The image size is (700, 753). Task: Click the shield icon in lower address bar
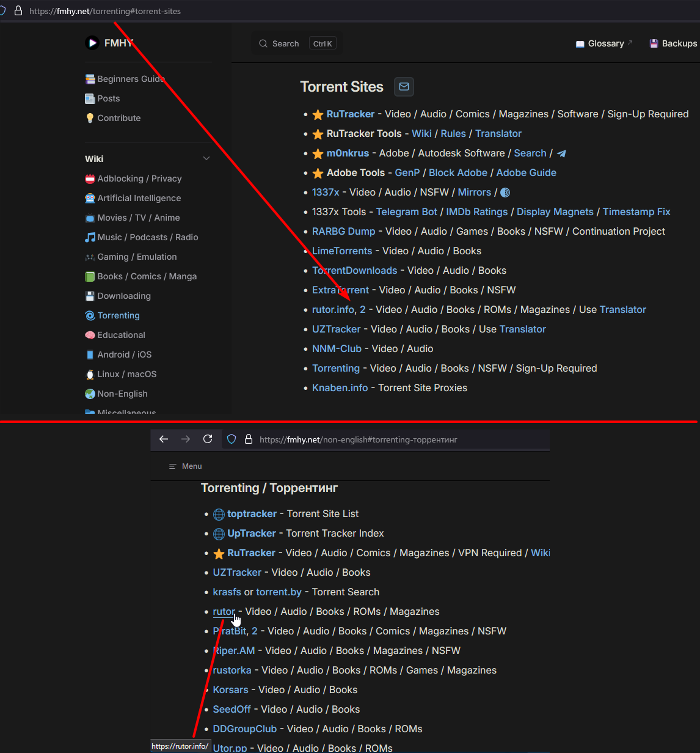(232, 439)
